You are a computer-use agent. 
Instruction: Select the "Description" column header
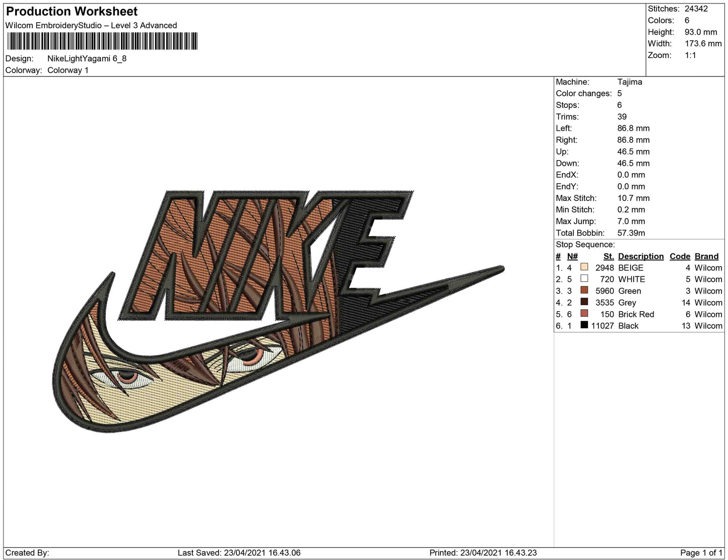coord(641,256)
